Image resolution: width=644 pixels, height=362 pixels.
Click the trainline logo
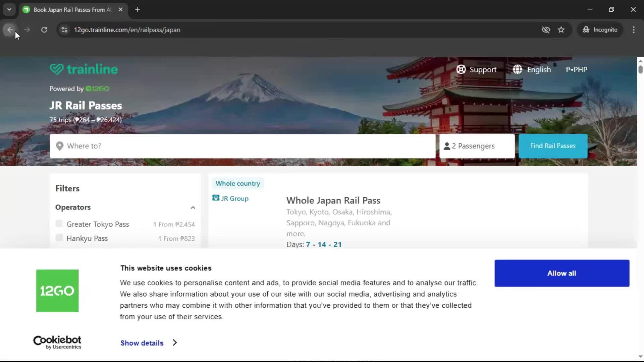click(83, 69)
